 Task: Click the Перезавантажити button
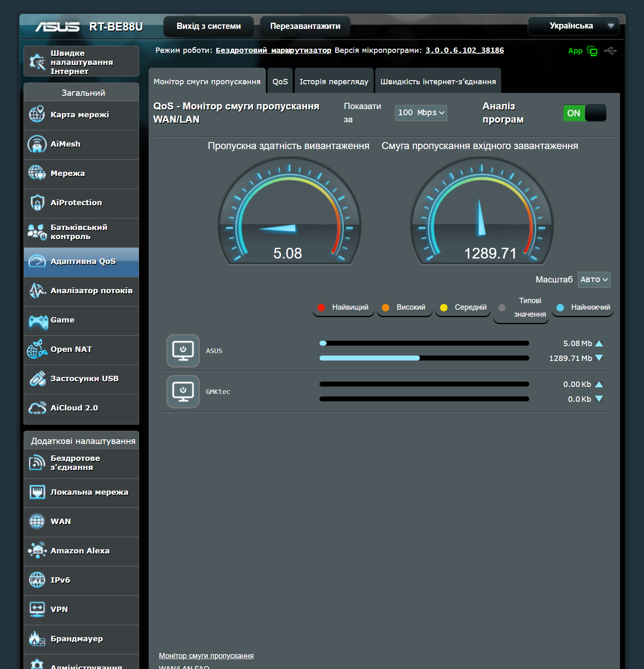pyautogui.click(x=305, y=26)
